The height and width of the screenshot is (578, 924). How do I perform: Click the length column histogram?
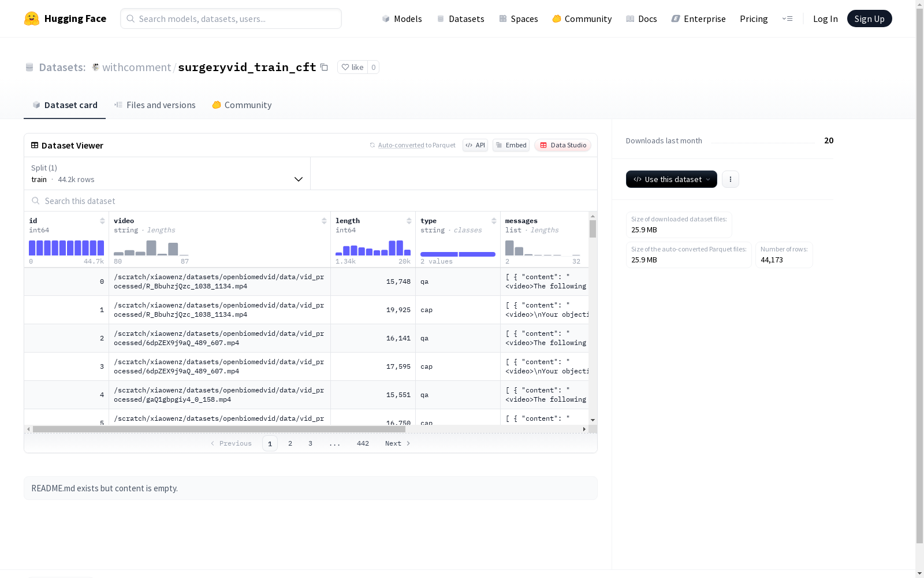[x=373, y=248]
